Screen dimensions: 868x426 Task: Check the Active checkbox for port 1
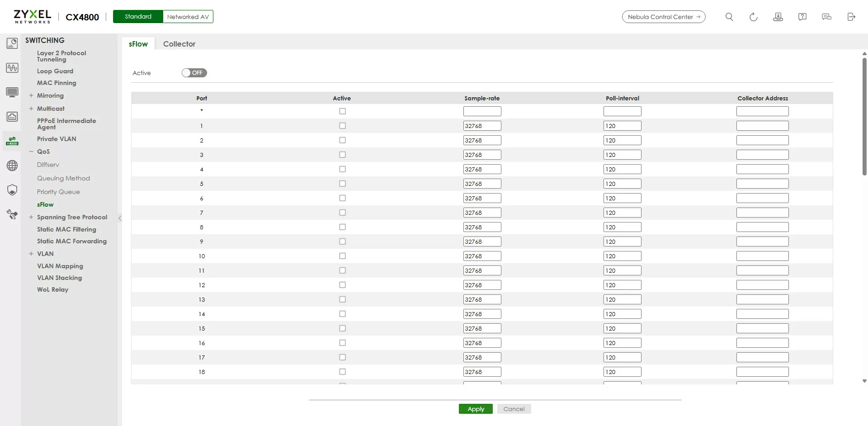point(342,126)
